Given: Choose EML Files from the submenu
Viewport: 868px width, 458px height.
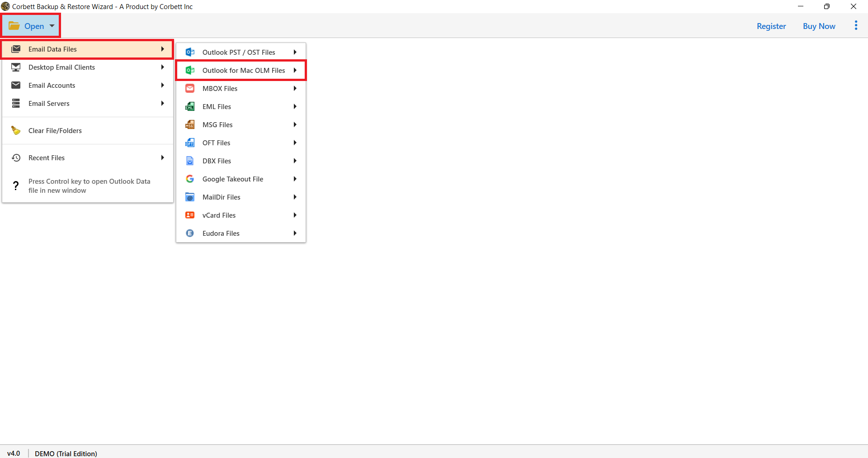Looking at the screenshot, I should pos(241,106).
